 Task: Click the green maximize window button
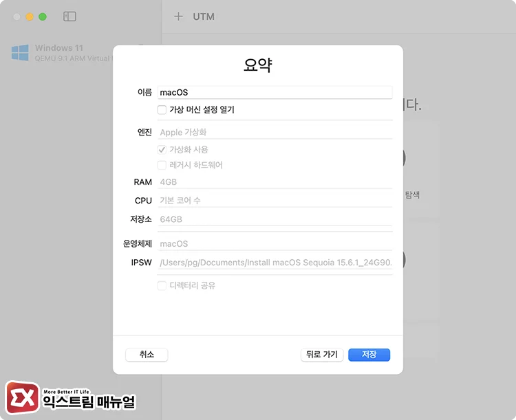tap(43, 16)
